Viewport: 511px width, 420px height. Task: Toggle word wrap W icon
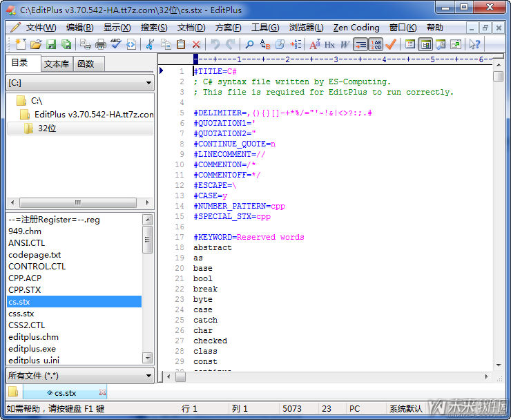pyautogui.click(x=345, y=44)
